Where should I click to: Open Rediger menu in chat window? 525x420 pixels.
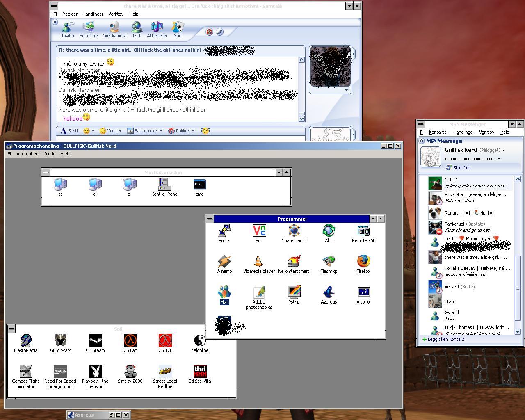click(70, 14)
